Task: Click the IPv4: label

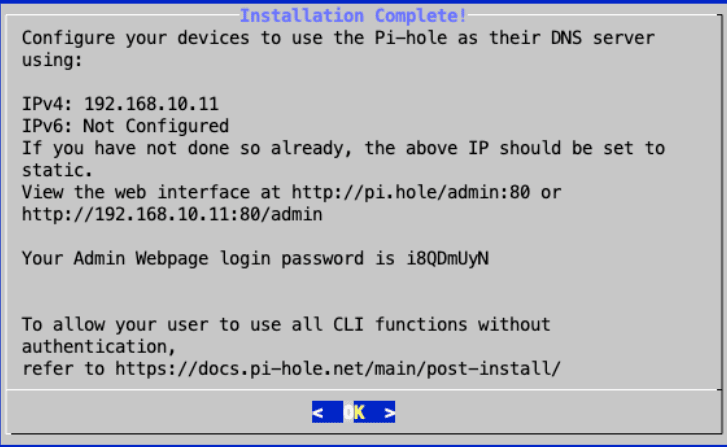Action: point(47,104)
